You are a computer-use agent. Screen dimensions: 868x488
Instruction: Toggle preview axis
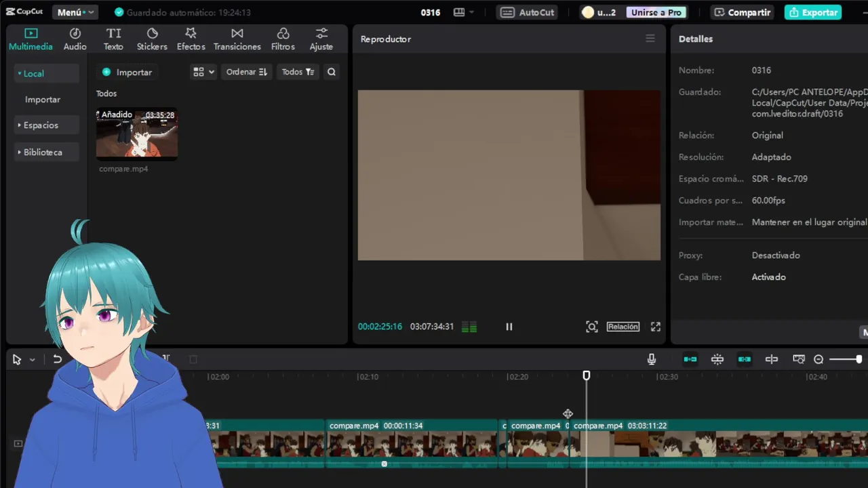pos(772,359)
